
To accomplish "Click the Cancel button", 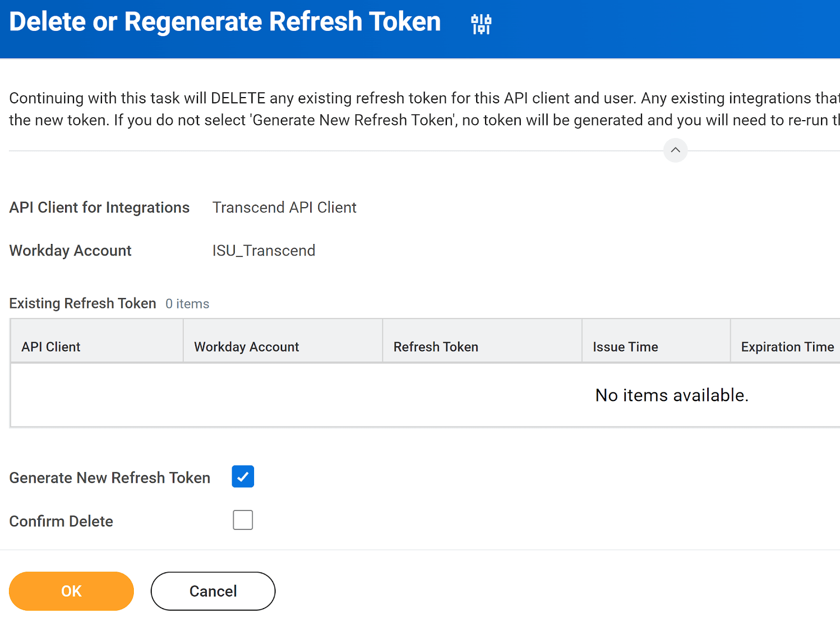I will (x=212, y=591).
